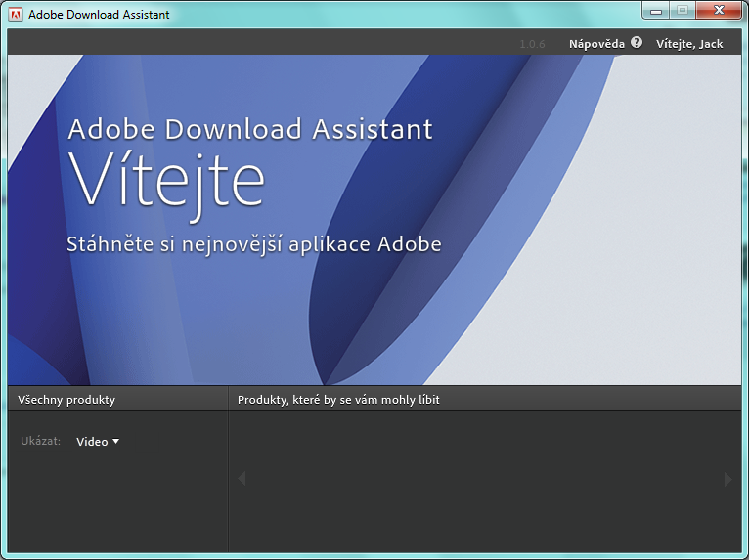Click the Stáhněte si nejnovější aplikace Adobe text
The width and height of the screenshot is (749, 560).
tap(253, 244)
